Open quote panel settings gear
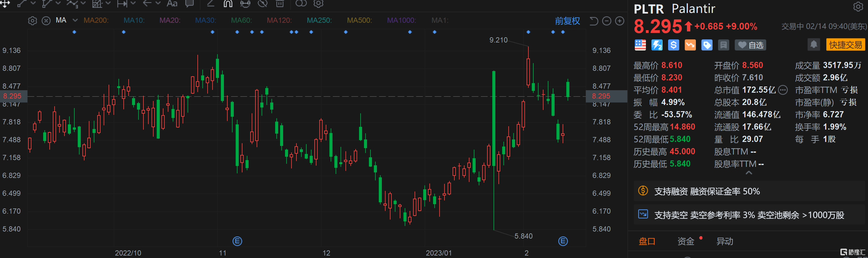This screenshot has height=258, width=868. pos(858,6)
